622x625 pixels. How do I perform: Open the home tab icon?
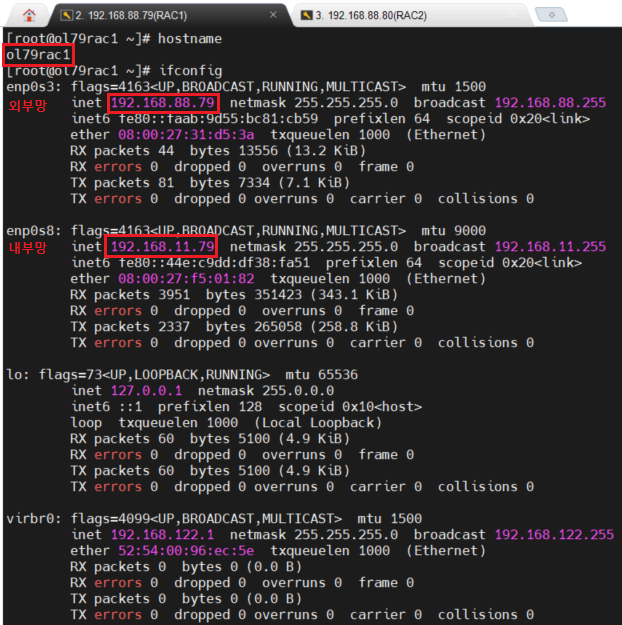(29, 15)
